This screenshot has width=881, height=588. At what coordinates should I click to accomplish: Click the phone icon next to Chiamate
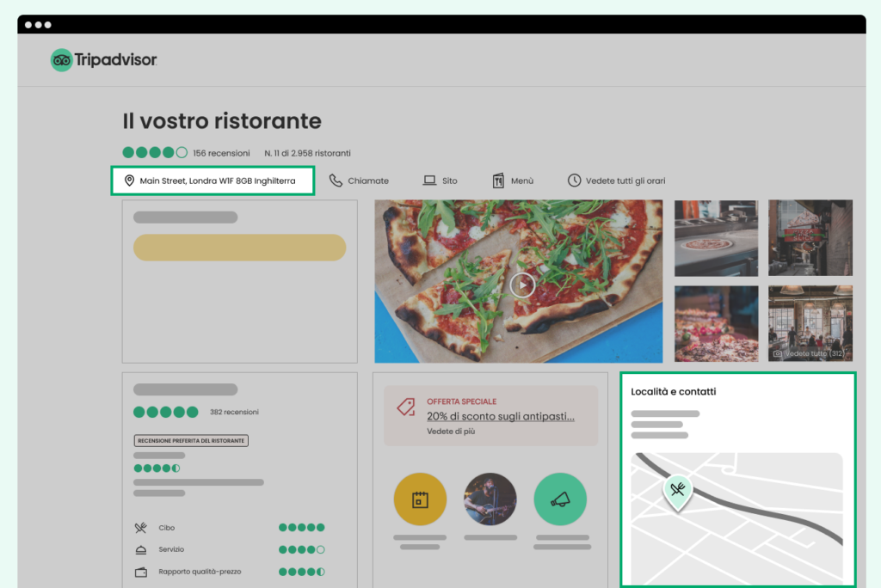click(336, 181)
